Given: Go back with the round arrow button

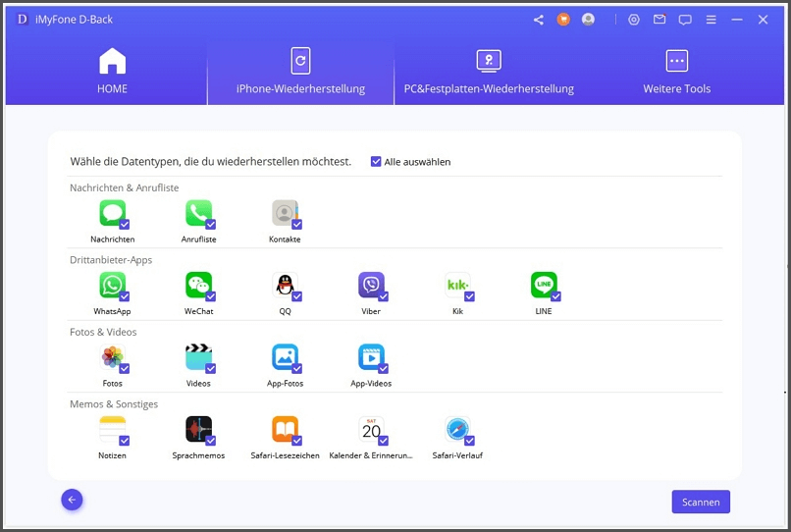Looking at the screenshot, I should click(x=73, y=500).
